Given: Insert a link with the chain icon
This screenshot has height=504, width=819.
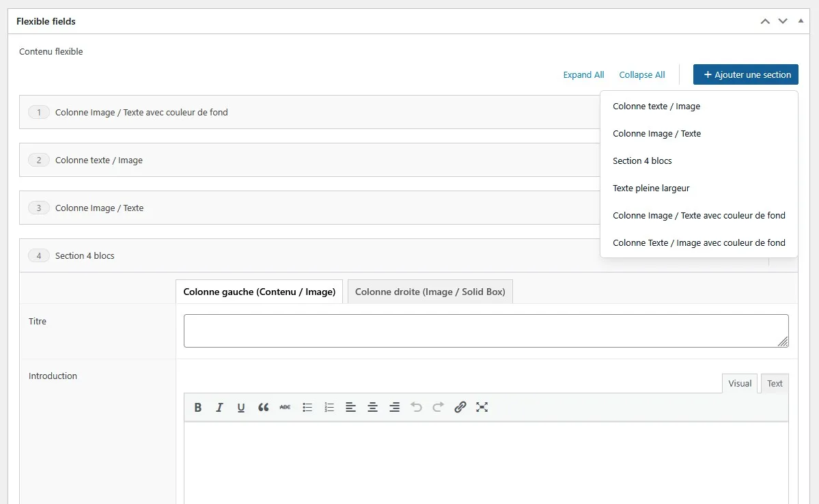Looking at the screenshot, I should 460,408.
